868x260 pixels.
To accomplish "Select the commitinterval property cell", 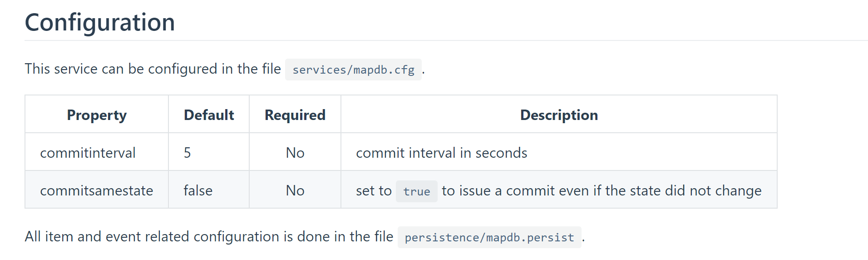I will pos(97,152).
